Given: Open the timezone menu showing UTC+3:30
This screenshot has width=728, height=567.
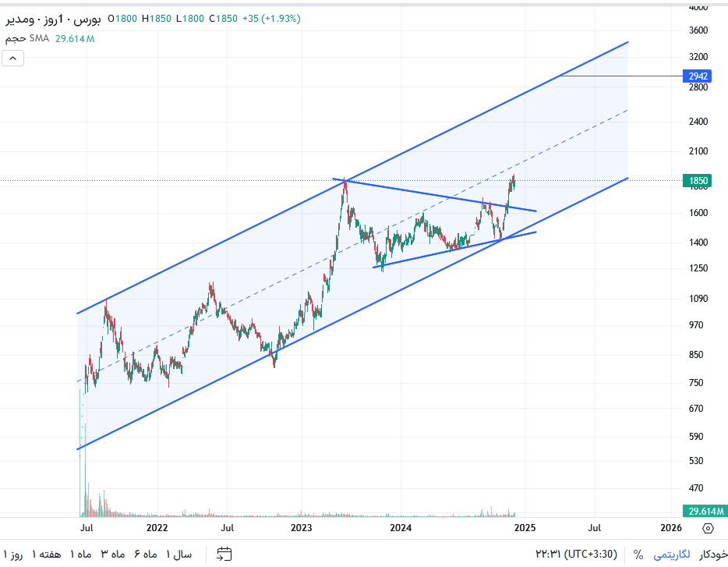Looking at the screenshot, I should 577,554.
